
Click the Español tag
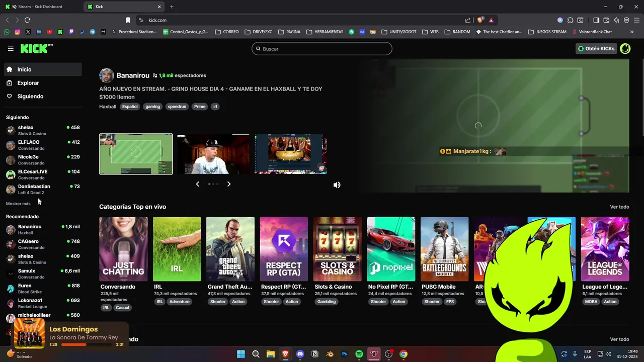pyautogui.click(x=130, y=107)
